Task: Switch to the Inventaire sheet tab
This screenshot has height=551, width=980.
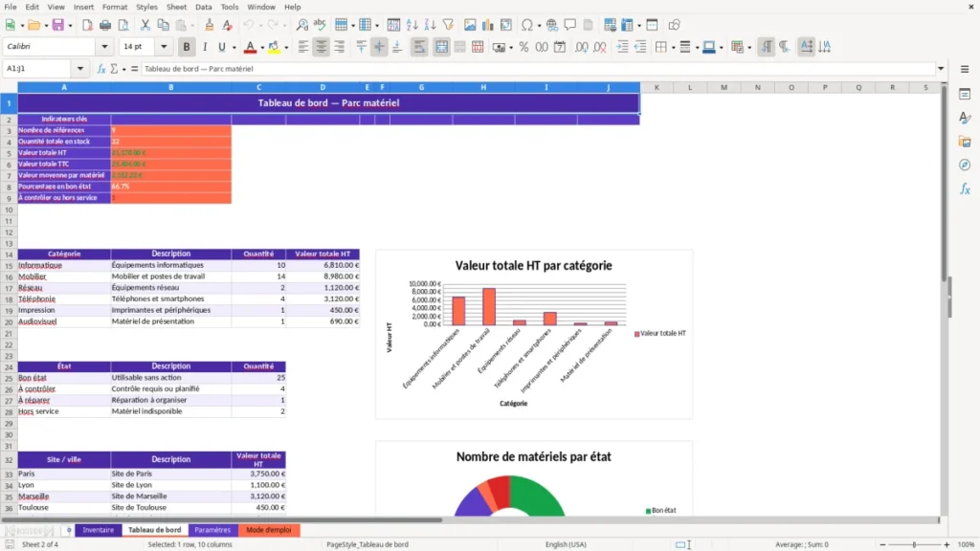Action: click(x=99, y=530)
